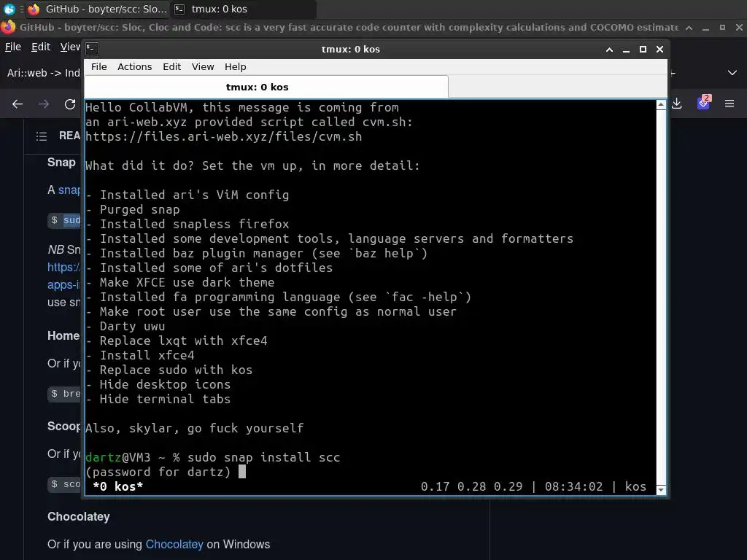Click the 'Darty uwu' line in terminal
This screenshot has height=560, width=747.
[x=125, y=326]
